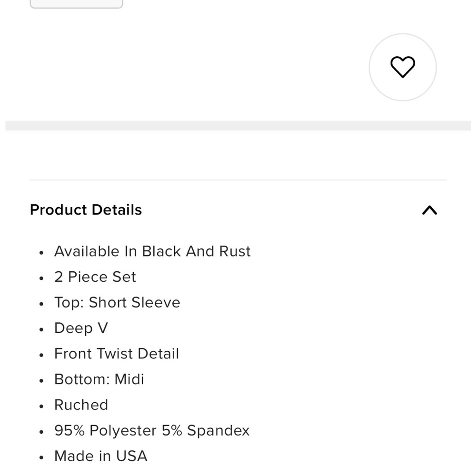Image resolution: width=476 pixels, height=476 pixels.
Task: Tap the heart wishlist icon
Action: click(x=403, y=67)
